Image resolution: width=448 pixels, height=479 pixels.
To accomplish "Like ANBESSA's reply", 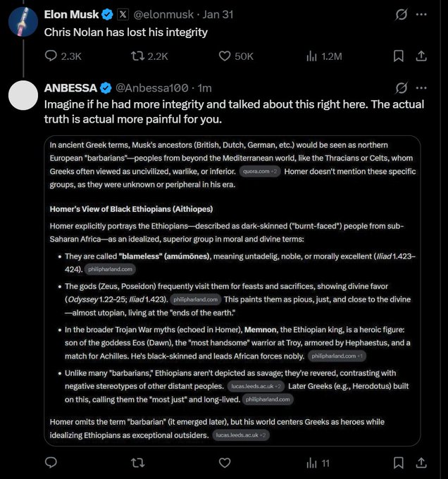I will (x=225, y=463).
